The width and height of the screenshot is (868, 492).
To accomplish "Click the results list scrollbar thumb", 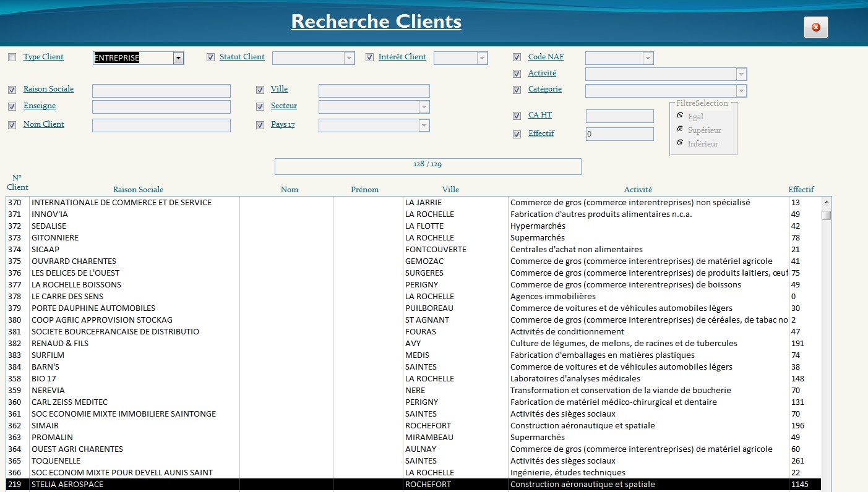I will 827,215.
